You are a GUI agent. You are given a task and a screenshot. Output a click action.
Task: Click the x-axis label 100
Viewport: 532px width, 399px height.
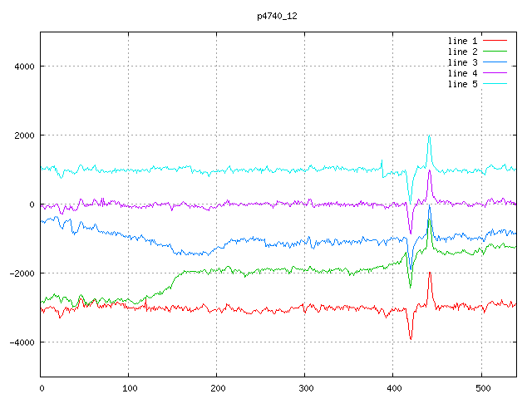[x=130, y=388]
